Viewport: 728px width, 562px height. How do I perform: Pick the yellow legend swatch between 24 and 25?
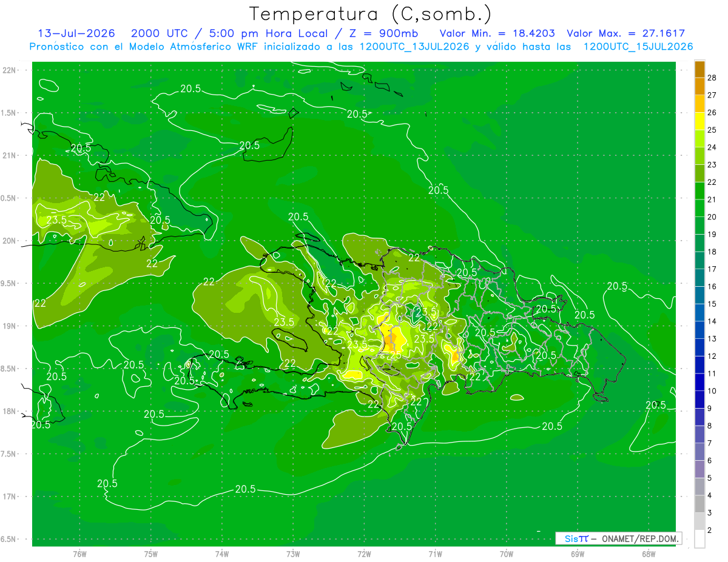(699, 139)
